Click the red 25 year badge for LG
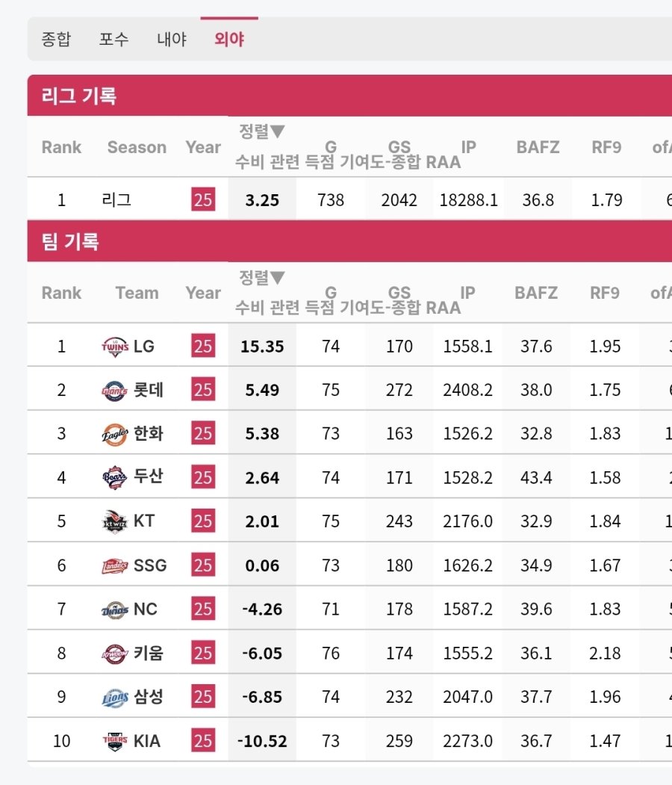 [203, 346]
